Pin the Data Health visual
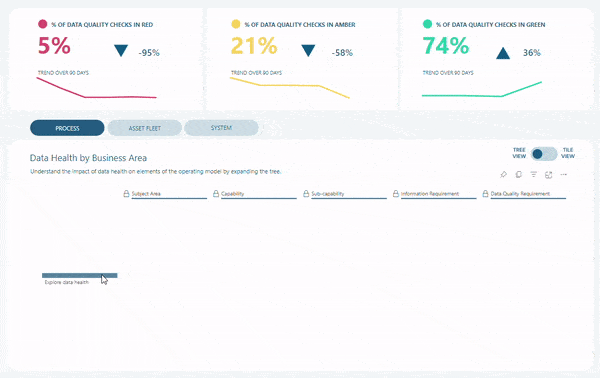 click(x=503, y=174)
